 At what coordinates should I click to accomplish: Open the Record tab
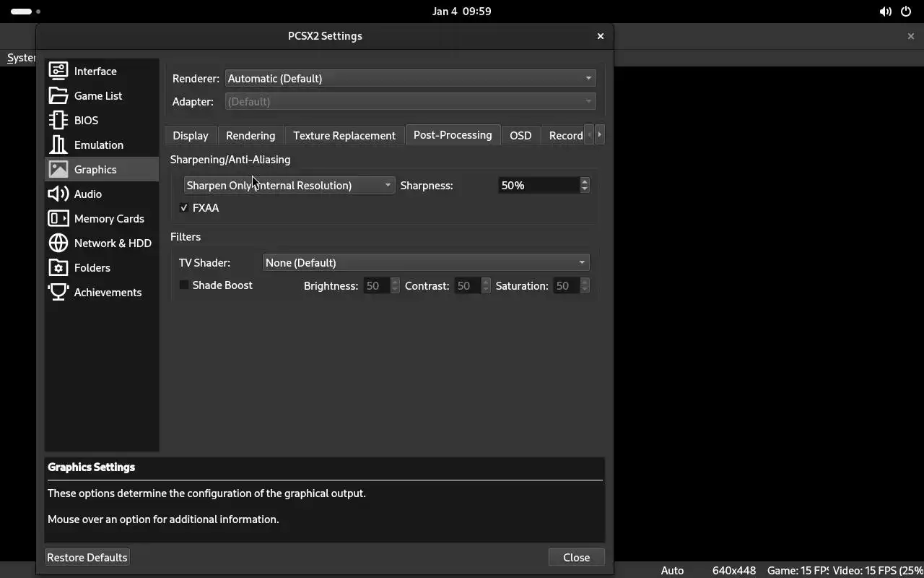(563, 135)
